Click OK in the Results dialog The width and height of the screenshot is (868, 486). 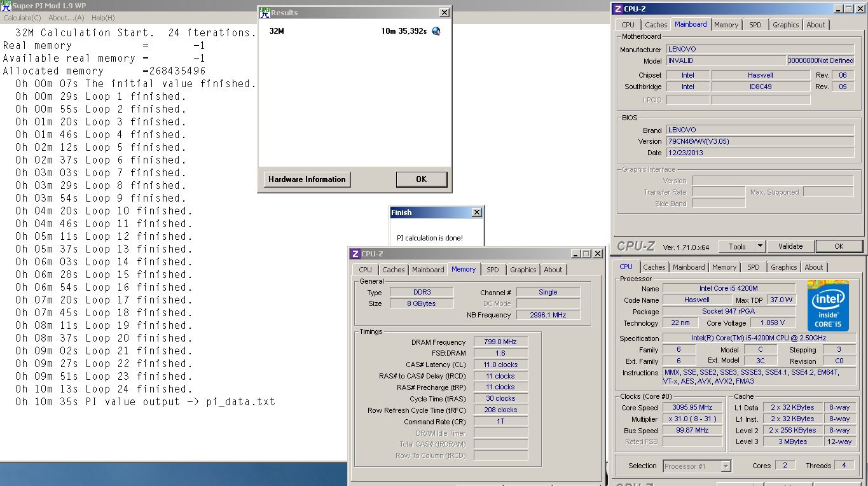pos(421,179)
